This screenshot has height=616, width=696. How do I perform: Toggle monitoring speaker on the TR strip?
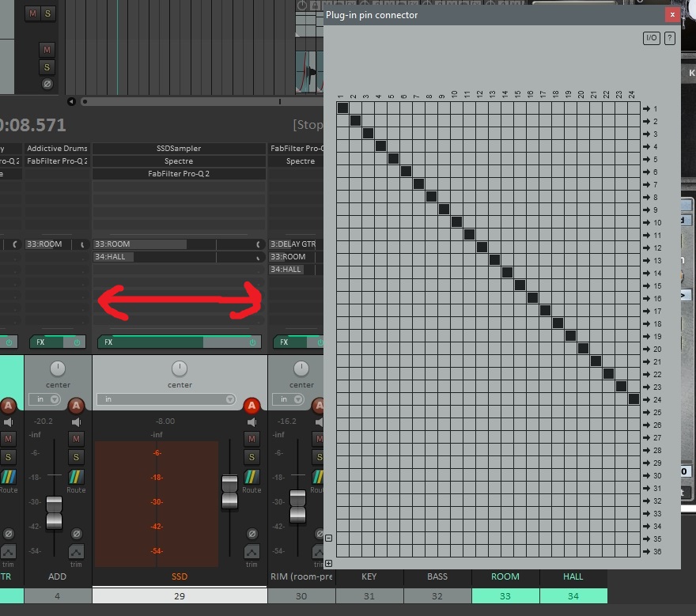pyautogui.click(x=8, y=421)
